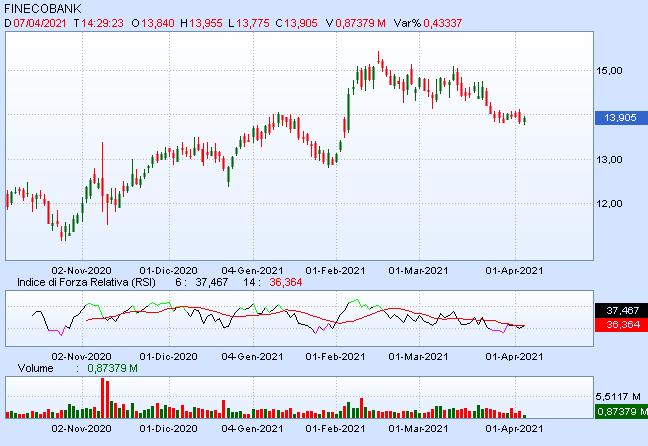Click the 01-Mar-2021 label under price chart
The image size is (648, 446).
pyautogui.click(x=418, y=271)
